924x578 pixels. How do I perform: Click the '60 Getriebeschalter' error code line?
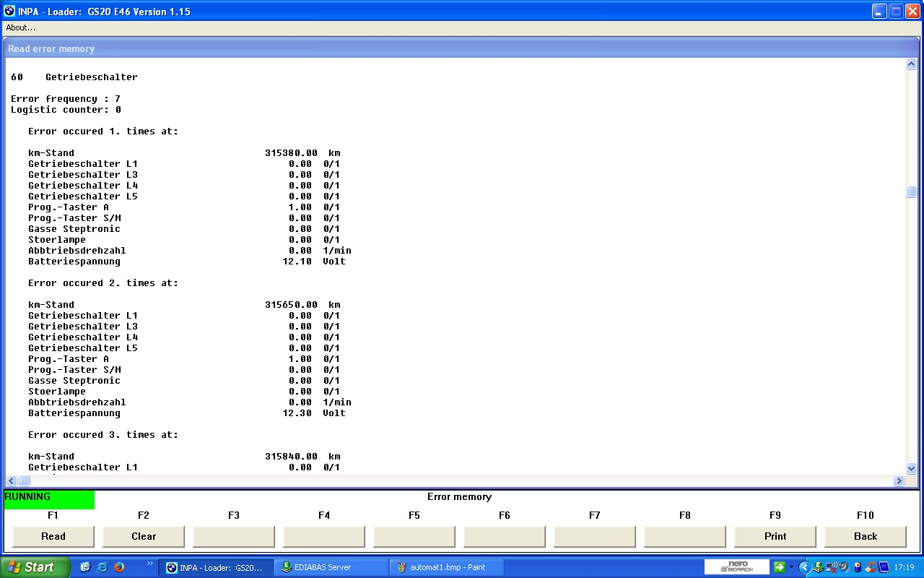click(74, 77)
